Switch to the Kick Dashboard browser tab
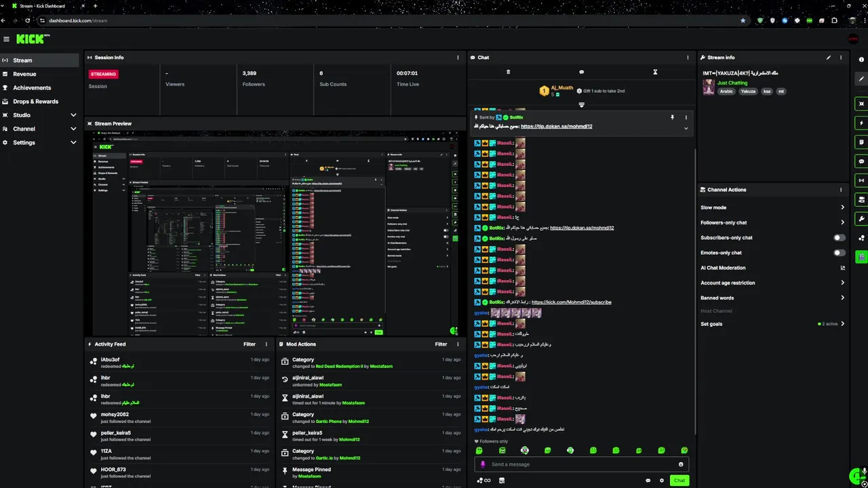This screenshot has height=488, width=868. pos(47,6)
